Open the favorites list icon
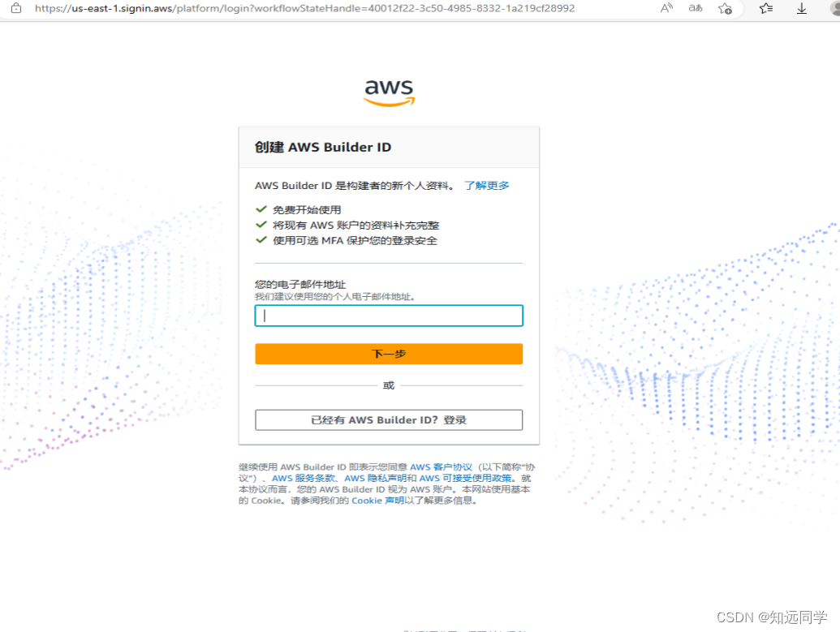 pos(766,8)
